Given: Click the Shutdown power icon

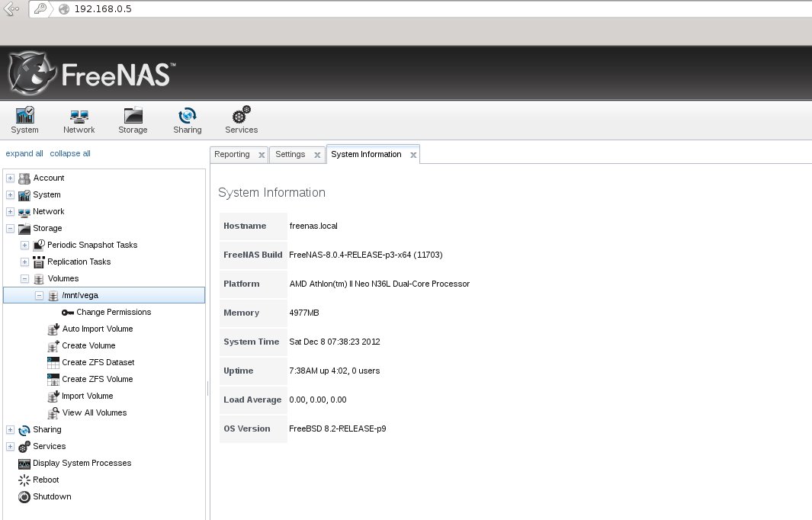Looking at the screenshot, I should pos(24,497).
